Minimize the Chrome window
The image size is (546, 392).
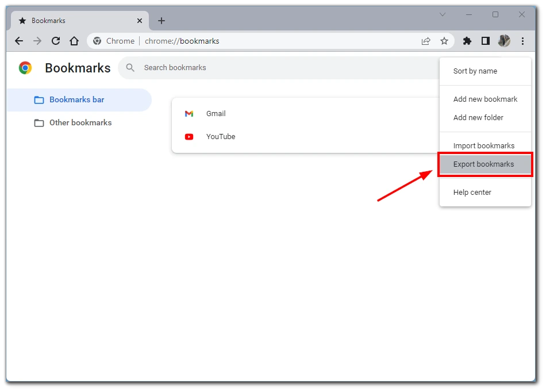[x=469, y=14]
